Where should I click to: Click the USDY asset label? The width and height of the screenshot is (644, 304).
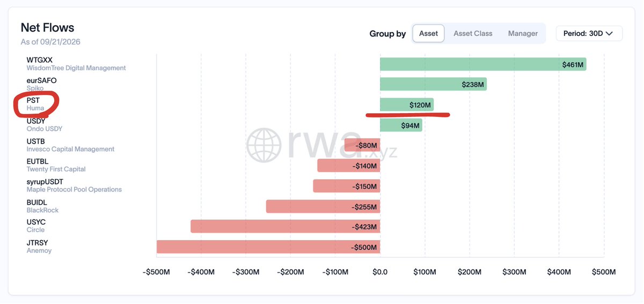(x=36, y=121)
